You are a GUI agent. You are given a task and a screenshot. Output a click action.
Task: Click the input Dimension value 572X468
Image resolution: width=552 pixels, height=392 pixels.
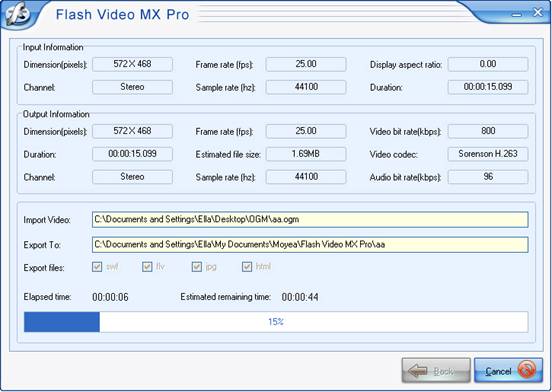click(132, 64)
